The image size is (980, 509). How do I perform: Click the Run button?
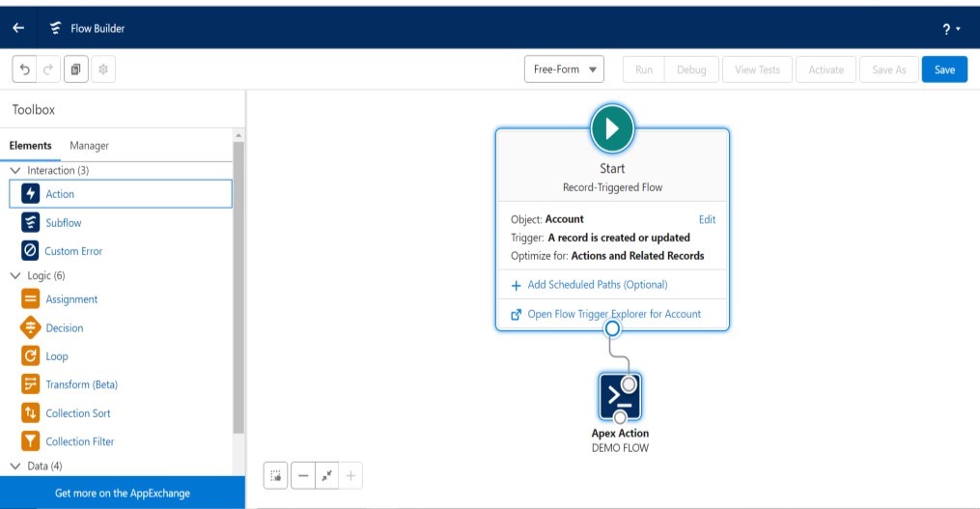[x=644, y=71]
